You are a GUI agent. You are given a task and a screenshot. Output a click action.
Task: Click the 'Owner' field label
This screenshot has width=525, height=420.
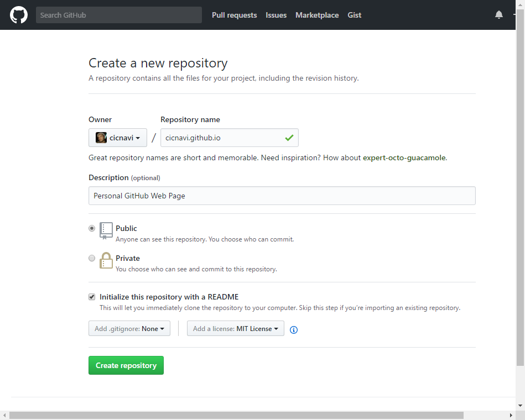point(100,120)
